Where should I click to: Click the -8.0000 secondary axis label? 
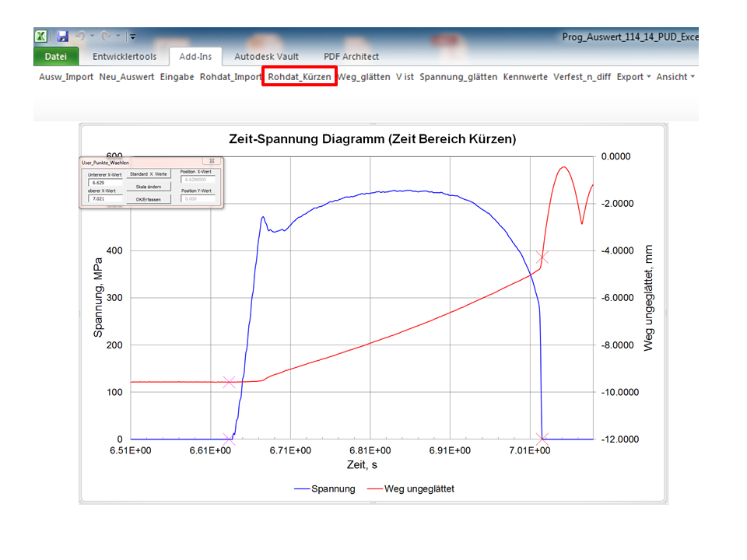pyautogui.click(x=617, y=345)
